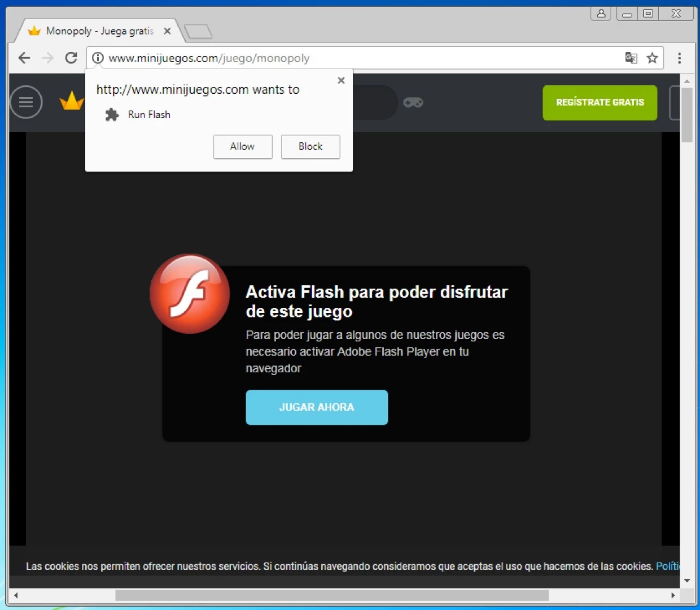Click the scroll down arrow

click(x=687, y=581)
